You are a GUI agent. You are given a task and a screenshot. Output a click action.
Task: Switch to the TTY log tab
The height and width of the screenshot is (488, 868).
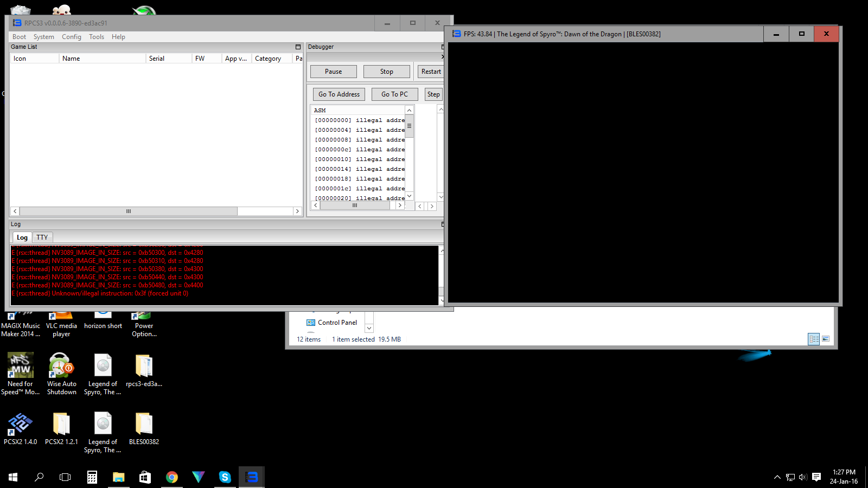(x=42, y=237)
